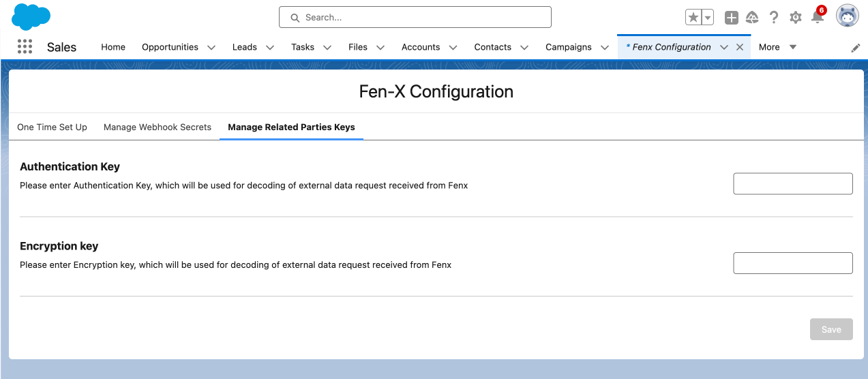Open the Accounts tab
Screen dimensions: 868x379
pyautogui.click(x=421, y=47)
